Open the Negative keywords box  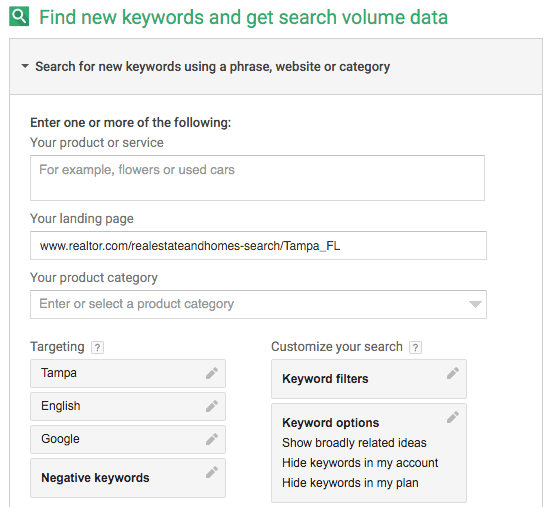(x=128, y=478)
